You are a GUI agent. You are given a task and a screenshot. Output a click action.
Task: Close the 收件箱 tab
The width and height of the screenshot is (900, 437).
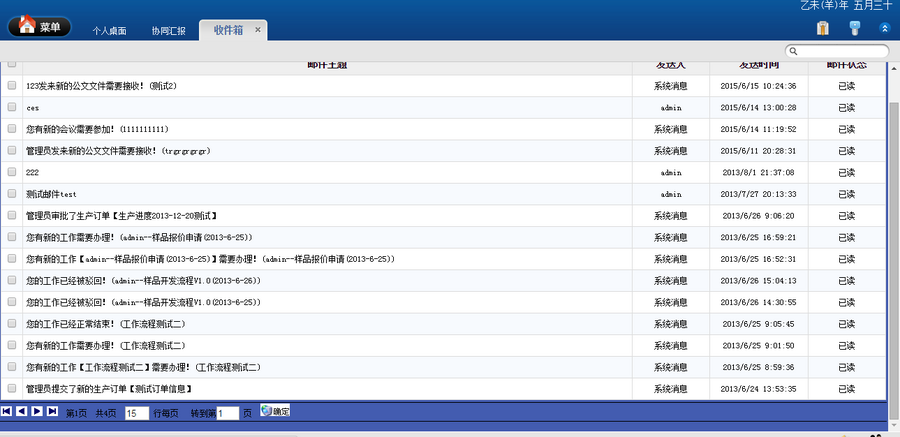(258, 30)
